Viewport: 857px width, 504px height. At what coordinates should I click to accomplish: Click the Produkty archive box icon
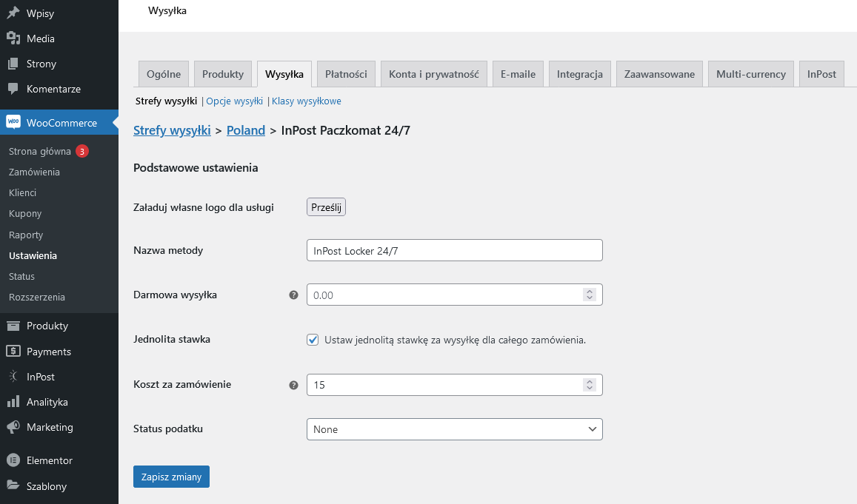pos(13,326)
